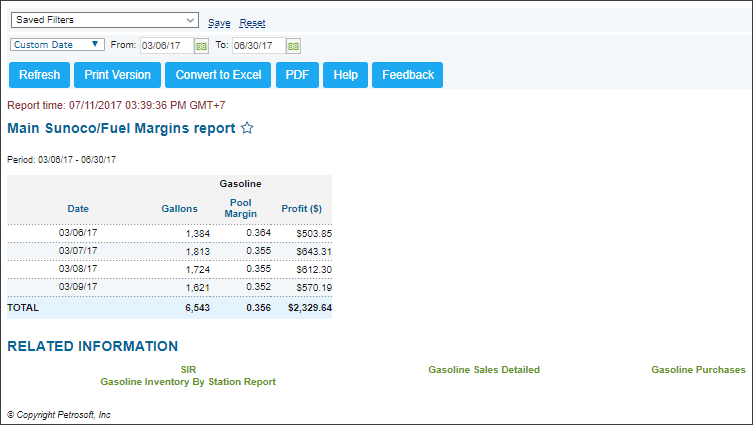The width and height of the screenshot is (753, 425).
Task: Focus the From date input field
Action: pyautogui.click(x=167, y=46)
